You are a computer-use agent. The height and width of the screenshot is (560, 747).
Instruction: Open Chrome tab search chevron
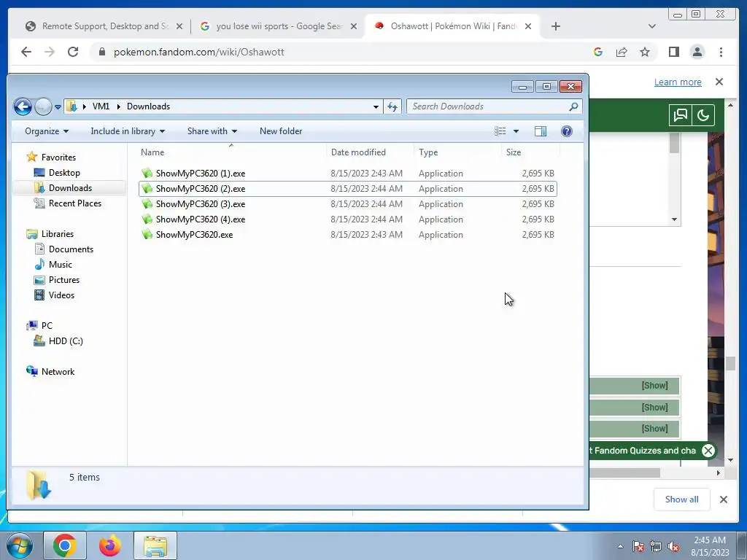[652, 26]
